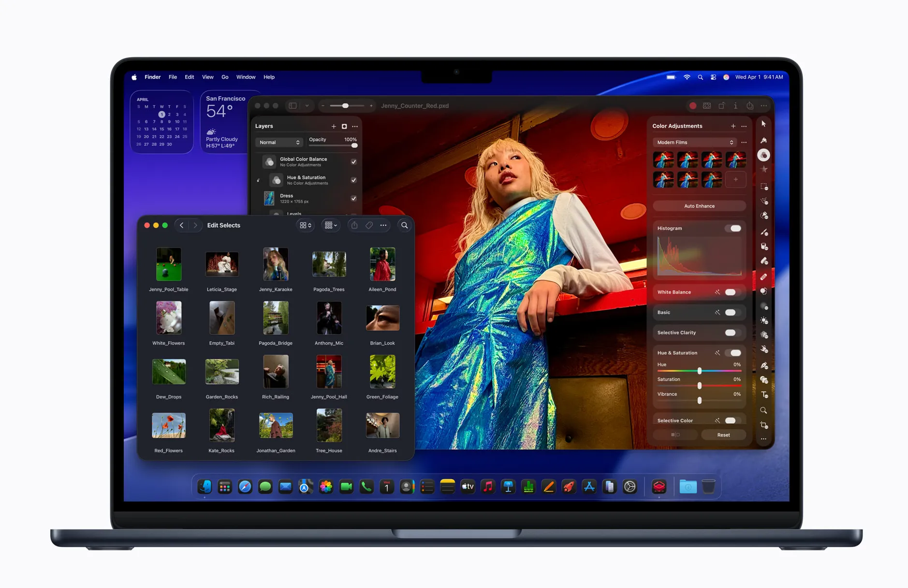Open the Window menu in the menu bar
Image resolution: width=908 pixels, height=588 pixels.
246,77
